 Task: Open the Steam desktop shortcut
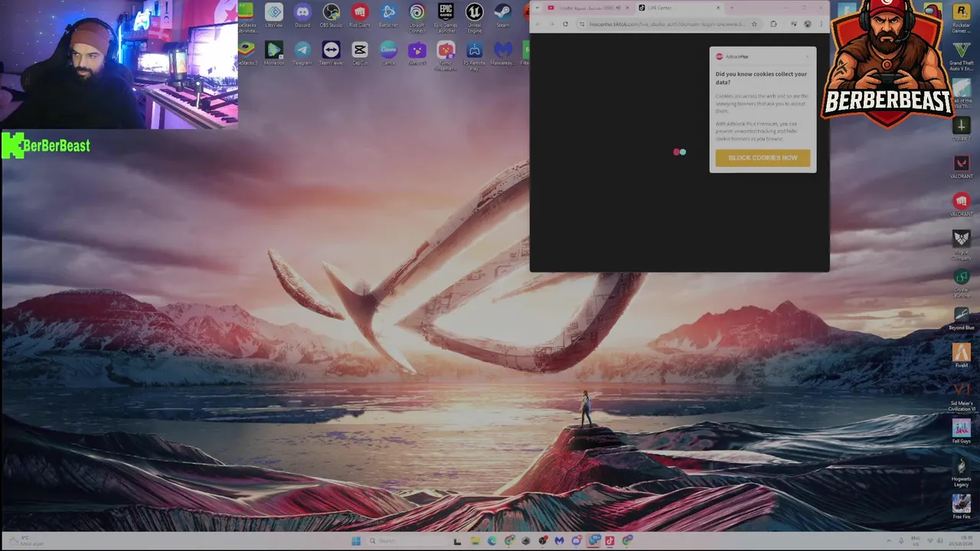click(502, 15)
